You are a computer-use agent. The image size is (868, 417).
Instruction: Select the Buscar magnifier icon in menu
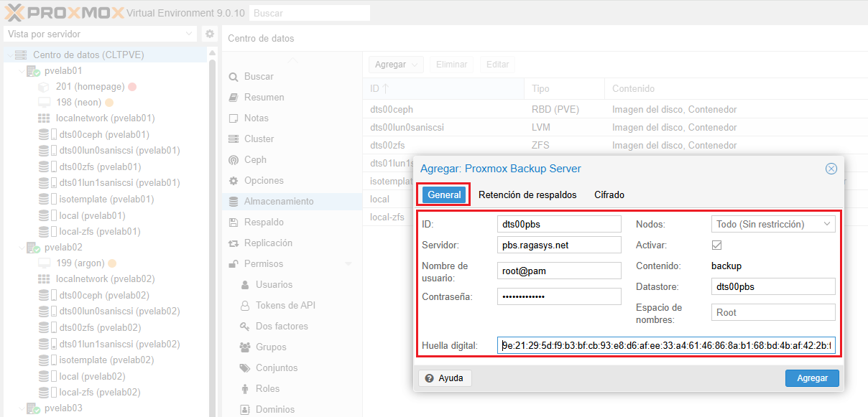(233, 77)
